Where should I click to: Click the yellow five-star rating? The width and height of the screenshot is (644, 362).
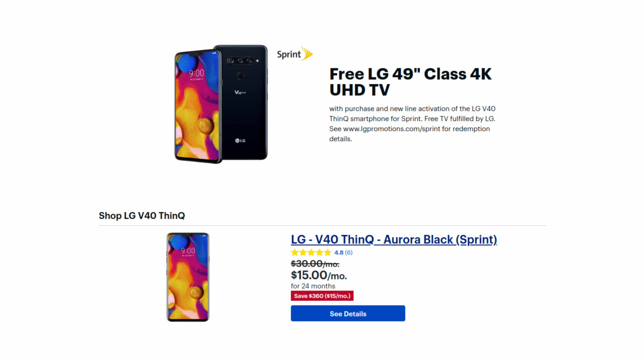coord(311,252)
